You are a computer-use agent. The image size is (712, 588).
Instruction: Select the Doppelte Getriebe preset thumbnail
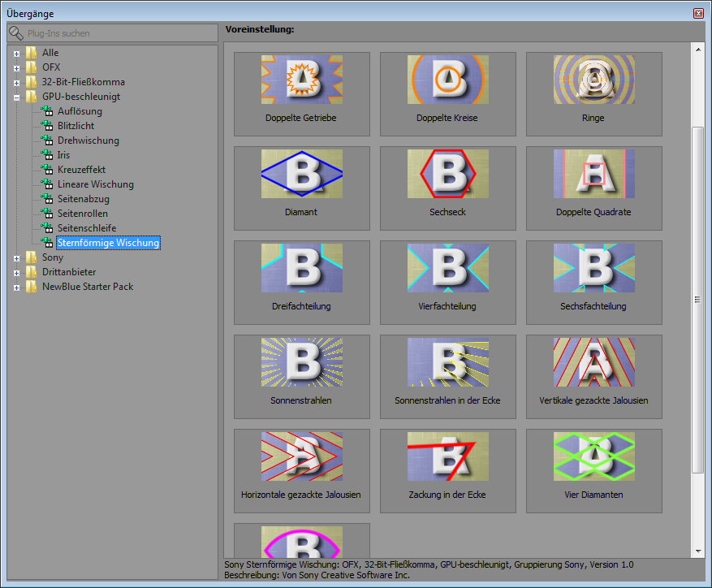click(301, 80)
